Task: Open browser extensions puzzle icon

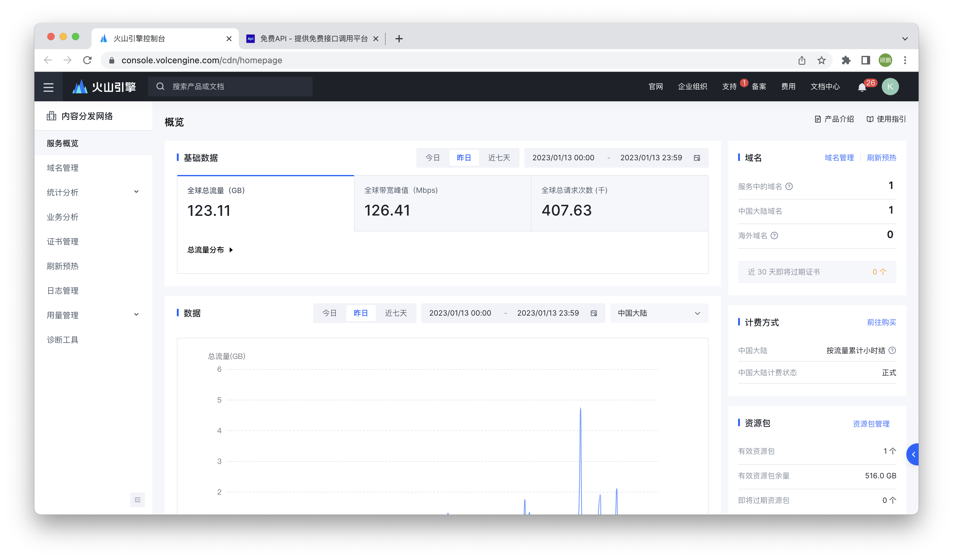Action: (x=846, y=60)
